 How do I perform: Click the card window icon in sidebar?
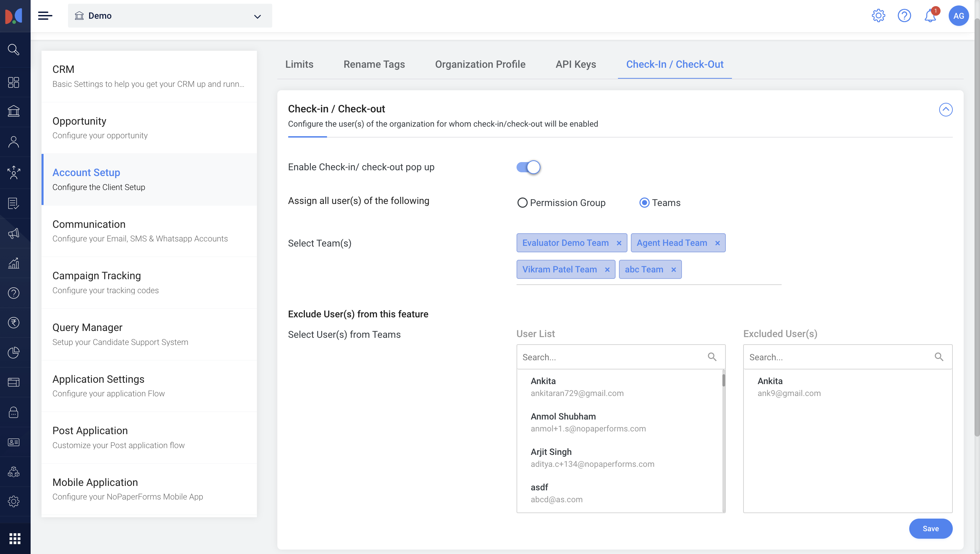click(14, 382)
